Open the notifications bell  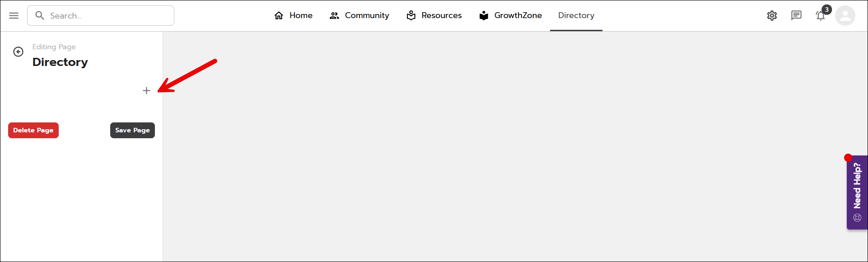(820, 16)
